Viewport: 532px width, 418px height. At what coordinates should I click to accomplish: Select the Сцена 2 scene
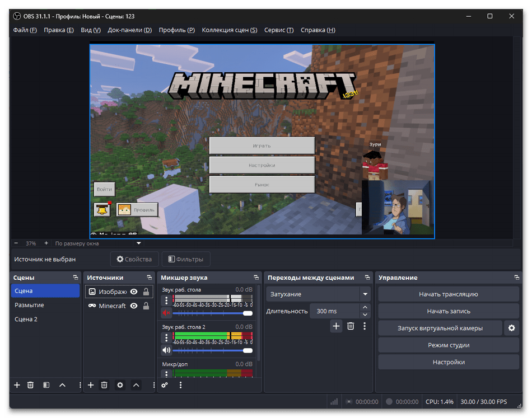(x=45, y=319)
